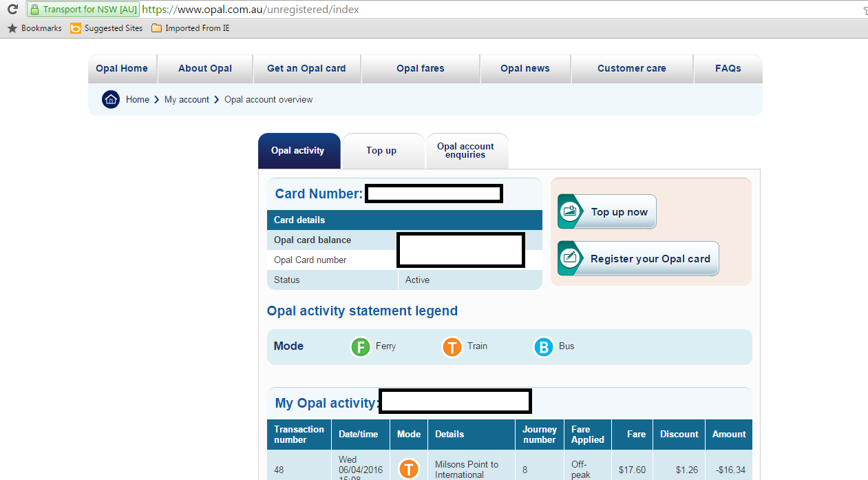868x480 pixels.
Task: Click the Ferry mode legend icon
Action: 361,346
